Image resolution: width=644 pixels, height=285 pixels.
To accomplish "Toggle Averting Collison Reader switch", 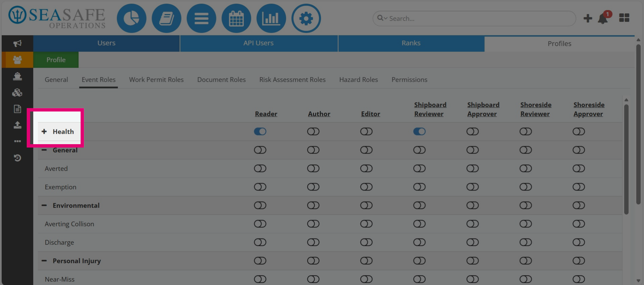I will click(x=260, y=224).
